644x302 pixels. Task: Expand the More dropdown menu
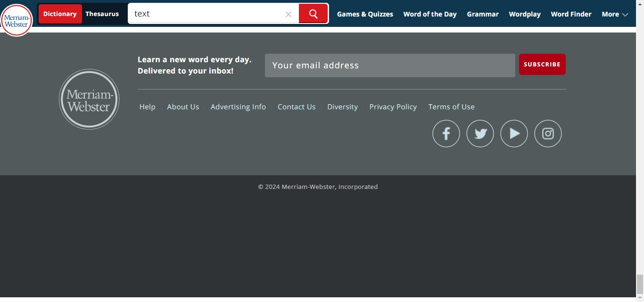[x=615, y=14]
